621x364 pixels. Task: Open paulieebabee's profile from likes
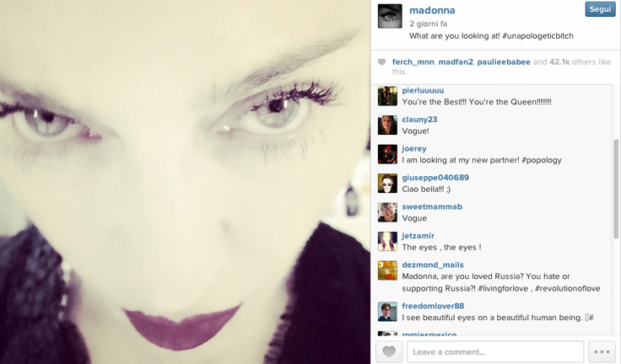[504, 62]
